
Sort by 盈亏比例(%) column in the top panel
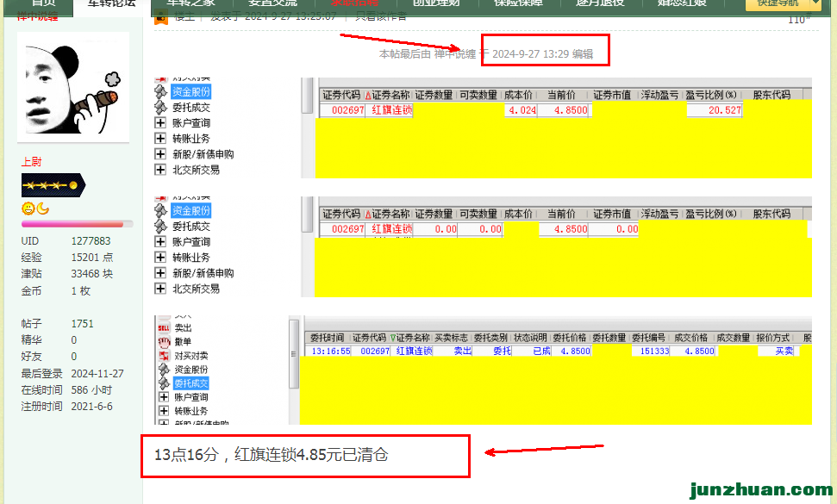point(711,95)
